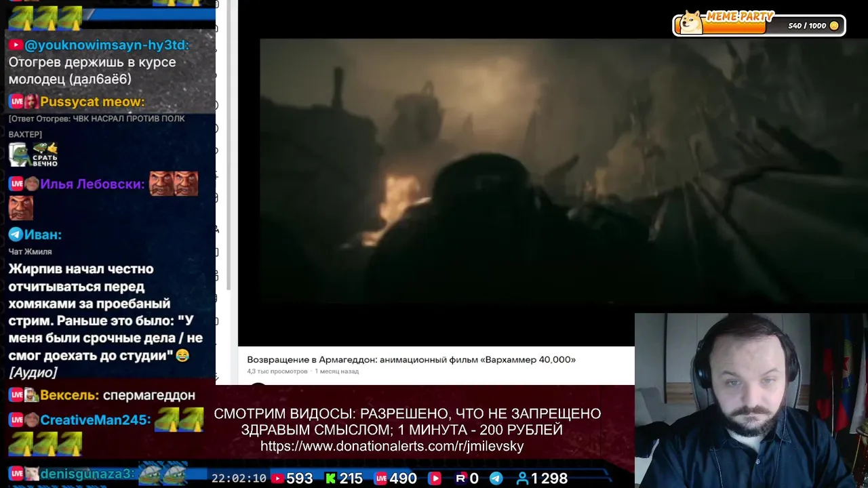This screenshot has height=488, width=868.
Task: Open the denisgunaza3 username
Action: click(x=87, y=474)
